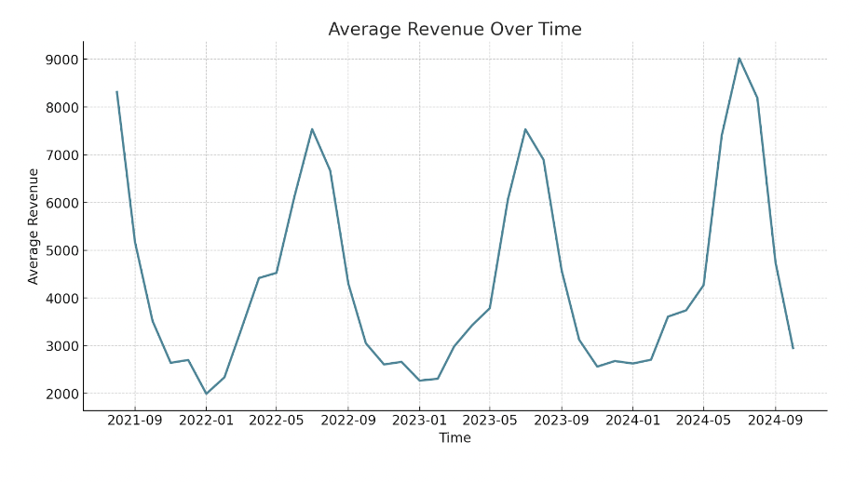
Task: Click the last data point of the line
Action: point(793,348)
